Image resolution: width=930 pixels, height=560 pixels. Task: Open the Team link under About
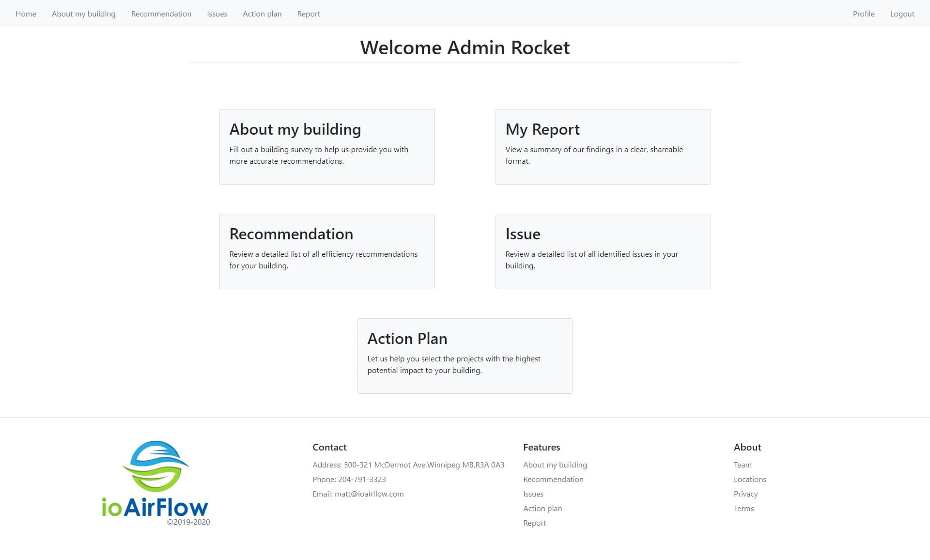click(x=743, y=465)
